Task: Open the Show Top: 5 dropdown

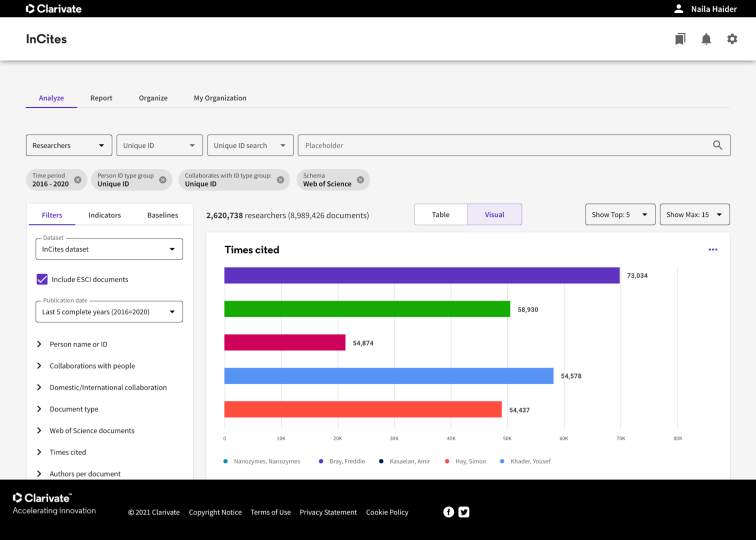Action: click(620, 214)
